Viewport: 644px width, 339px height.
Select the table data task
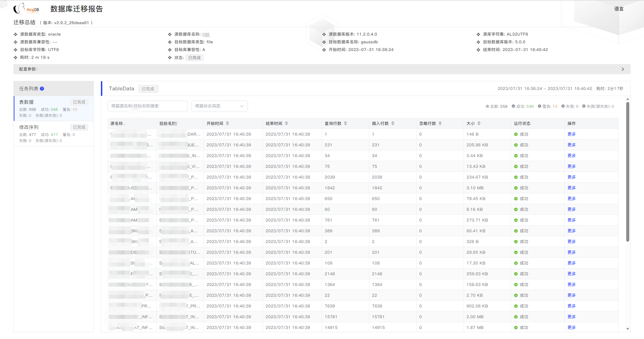(54, 108)
